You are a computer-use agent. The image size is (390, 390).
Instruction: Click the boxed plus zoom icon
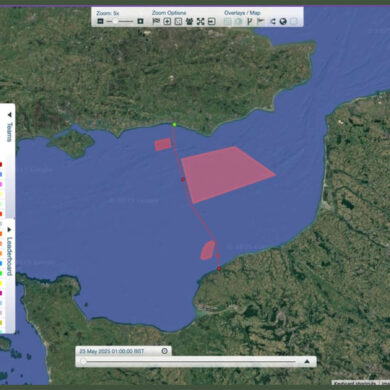[167, 21]
